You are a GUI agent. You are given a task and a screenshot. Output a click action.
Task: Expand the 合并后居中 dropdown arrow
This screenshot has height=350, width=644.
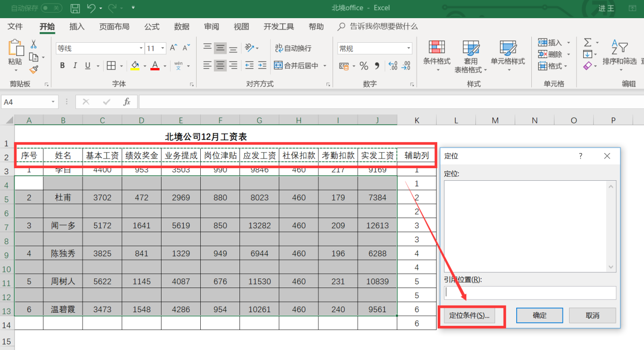click(325, 65)
